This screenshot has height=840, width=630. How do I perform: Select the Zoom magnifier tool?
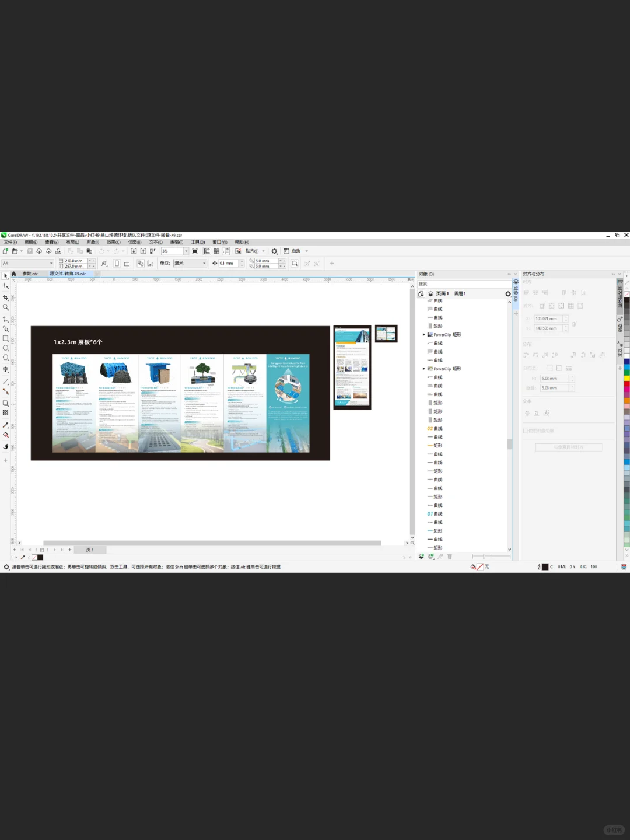(6, 307)
